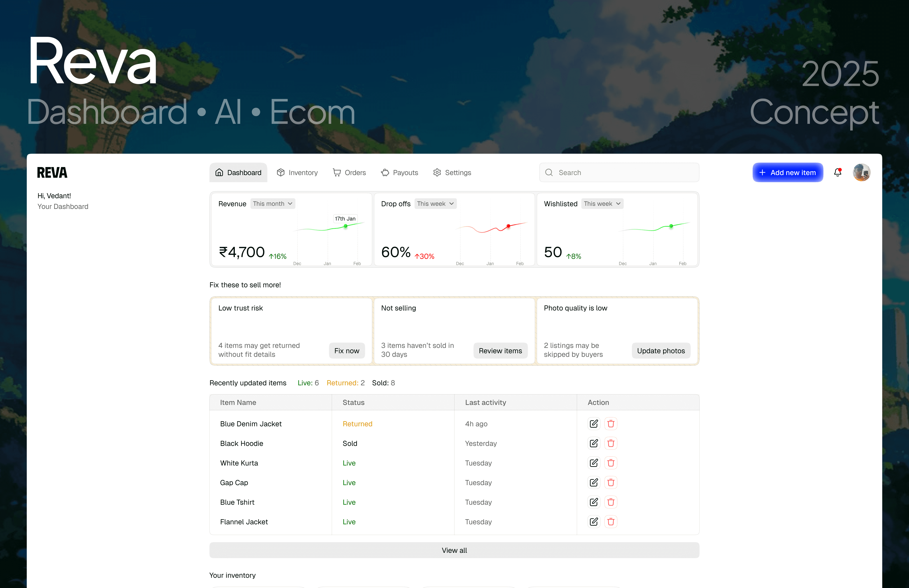This screenshot has width=909, height=588.
Task: Switch to the Inventory tab
Action: (x=297, y=173)
